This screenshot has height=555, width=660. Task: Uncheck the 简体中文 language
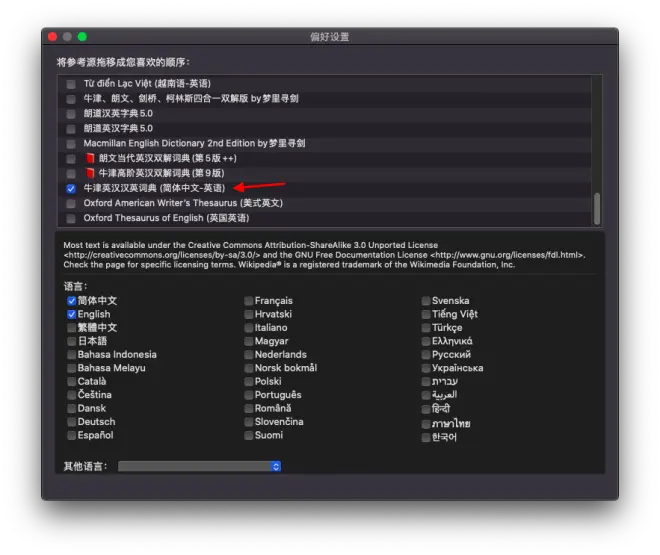point(72,301)
